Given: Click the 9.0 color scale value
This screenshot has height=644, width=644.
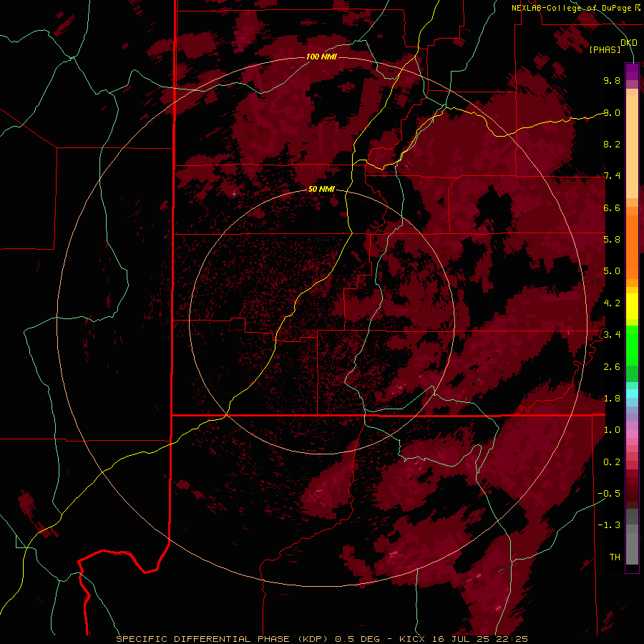Looking at the screenshot, I should [612, 112].
